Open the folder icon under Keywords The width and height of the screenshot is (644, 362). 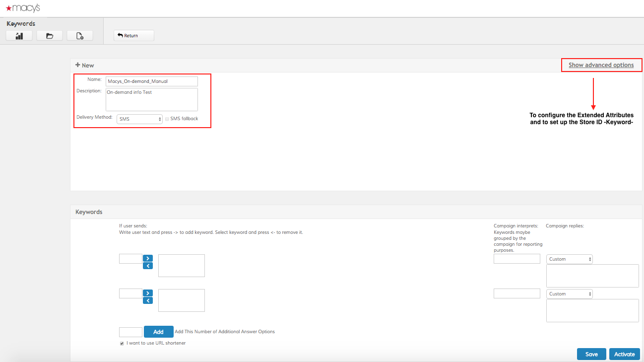click(x=50, y=36)
